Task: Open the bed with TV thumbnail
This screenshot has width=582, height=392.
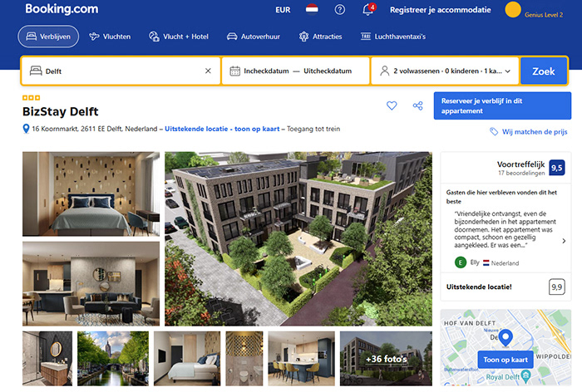Action: click(187, 359)
